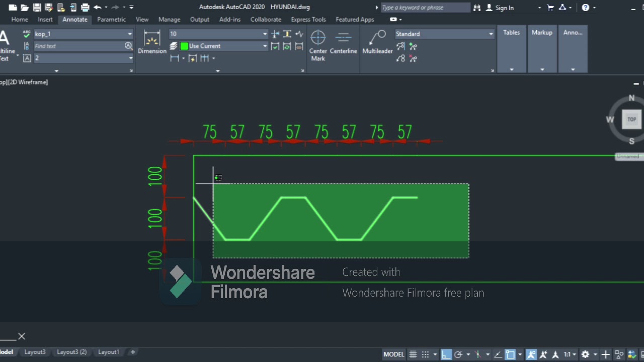
Task: Click the MODEL space button
Action: [x=393, y=354]
